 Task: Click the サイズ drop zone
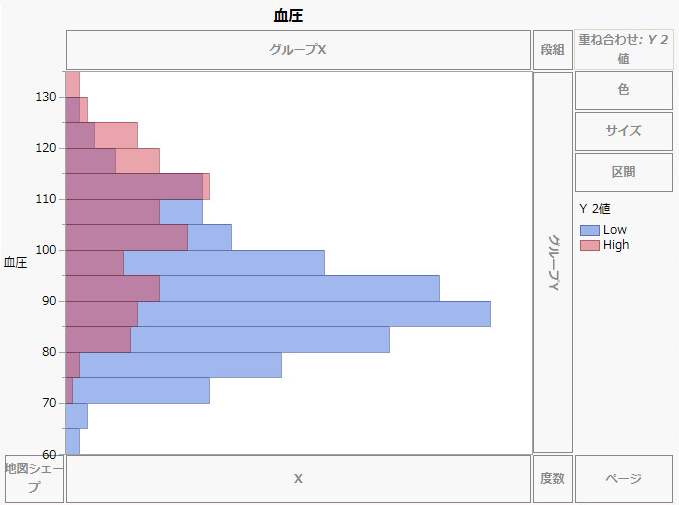point(623,131)
